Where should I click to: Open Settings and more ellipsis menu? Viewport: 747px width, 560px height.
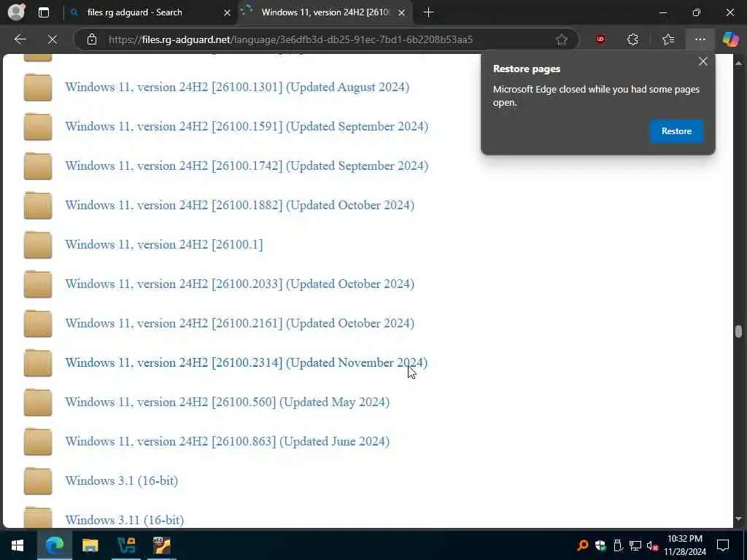coord(700,39)
